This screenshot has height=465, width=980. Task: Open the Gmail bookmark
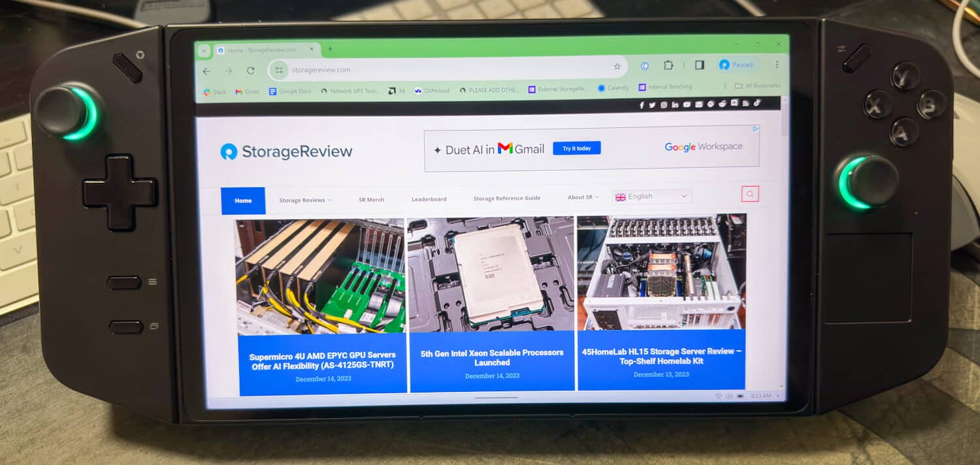248,91
